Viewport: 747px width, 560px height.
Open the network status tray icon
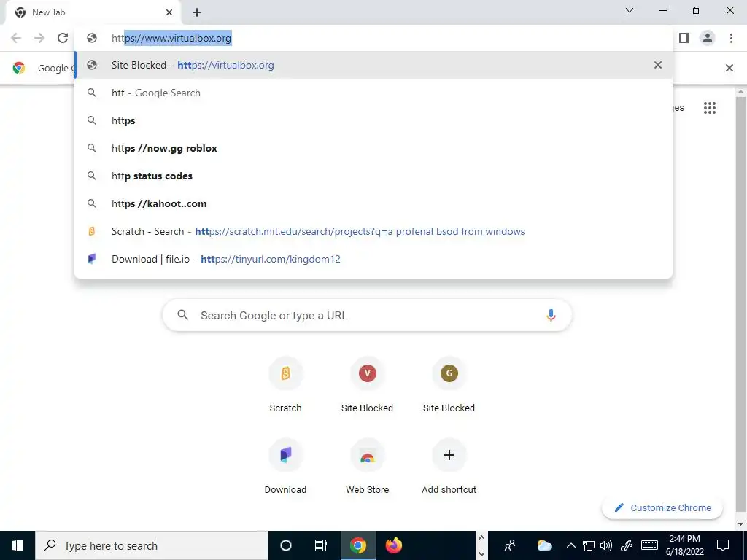(589, 545)
